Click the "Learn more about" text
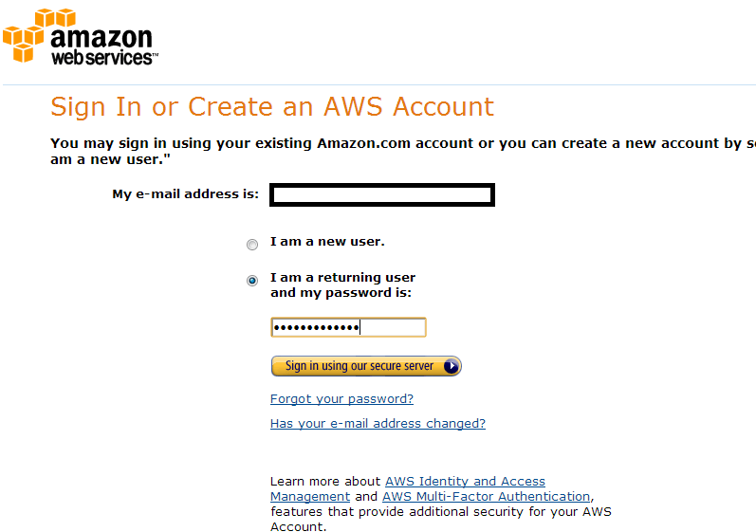The height and width of the screenshot is (532, 756). [x=325, y=482]
